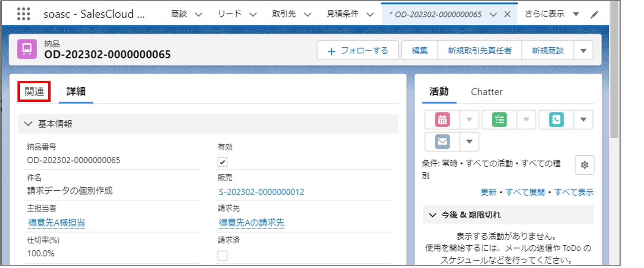
Task: Open the 見積条件 nav dropdown arrow
Action: 370,14
